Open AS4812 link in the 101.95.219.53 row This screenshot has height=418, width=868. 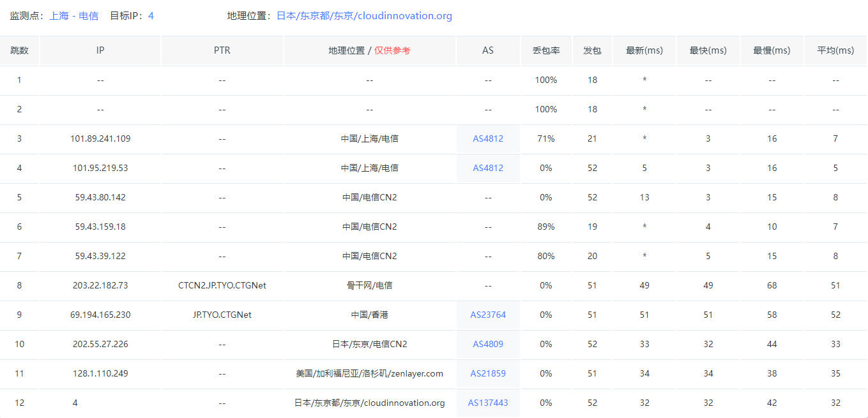[488, 168]
